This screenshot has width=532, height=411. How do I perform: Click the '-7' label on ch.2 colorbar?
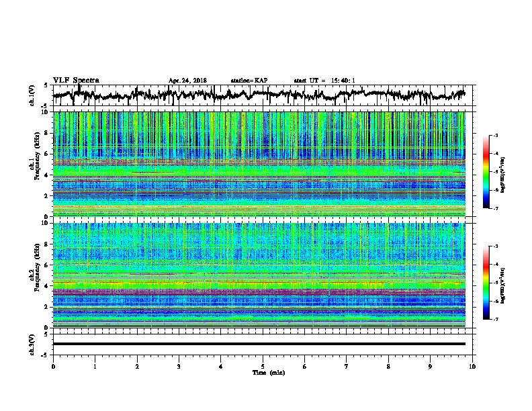click(495, 320)
